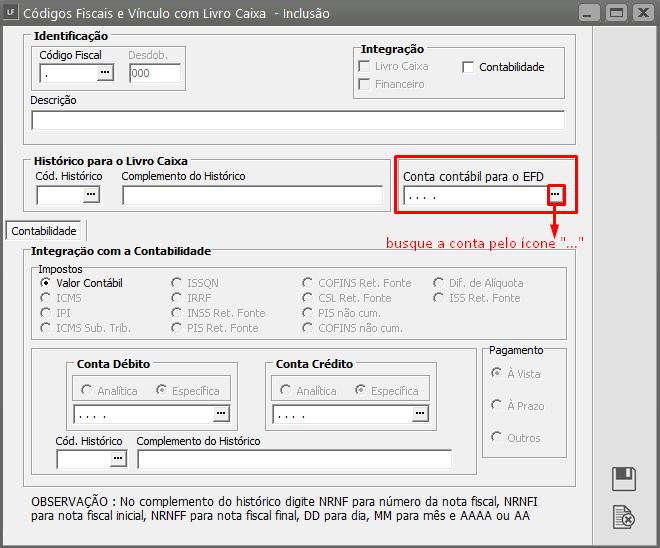Click Complemento do Histórico field for Livro Caixa
Viewport: 660px width, 548px height.
tap(252, 195)
